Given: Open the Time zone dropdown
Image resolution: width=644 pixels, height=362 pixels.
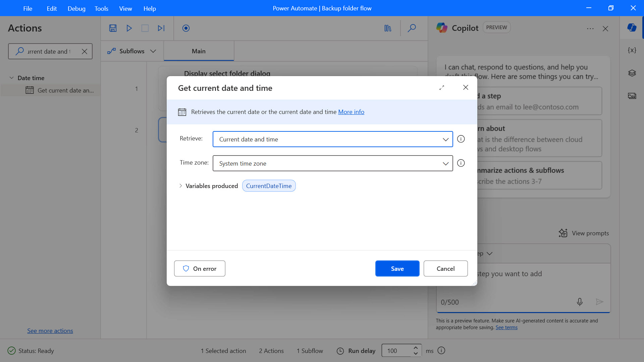Looking at the screenshot, I should click(x=445, y=163).
